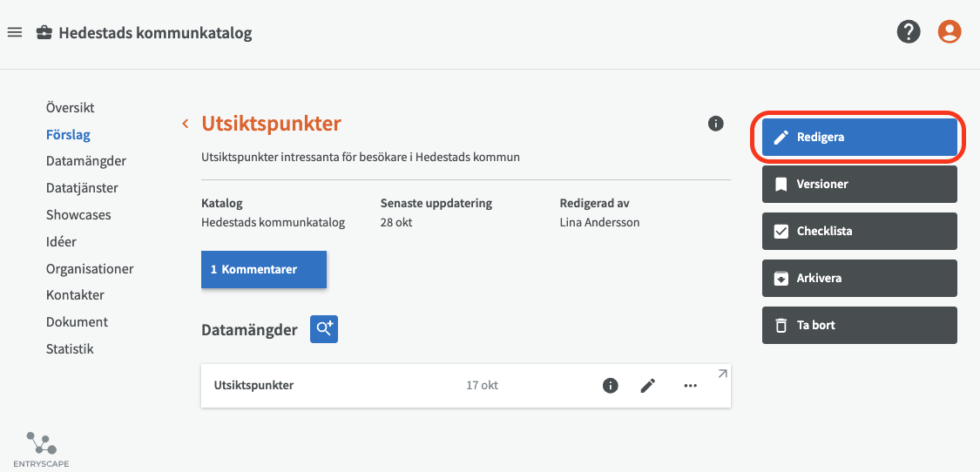Viewport: 980px width, 472px height.
Task: Click the link dataset magnifier-plus icon
Action: pyautogui.click(x=324, y=329)
